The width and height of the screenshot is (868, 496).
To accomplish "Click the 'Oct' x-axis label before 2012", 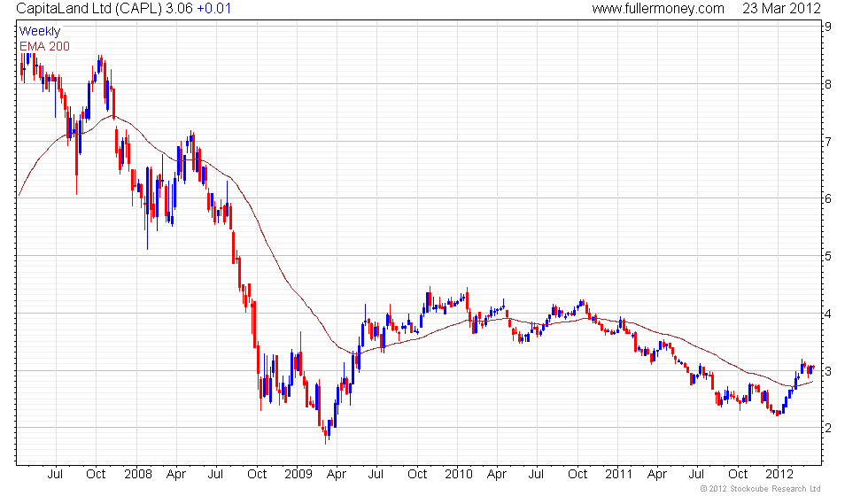I will [x=738, y=475].
